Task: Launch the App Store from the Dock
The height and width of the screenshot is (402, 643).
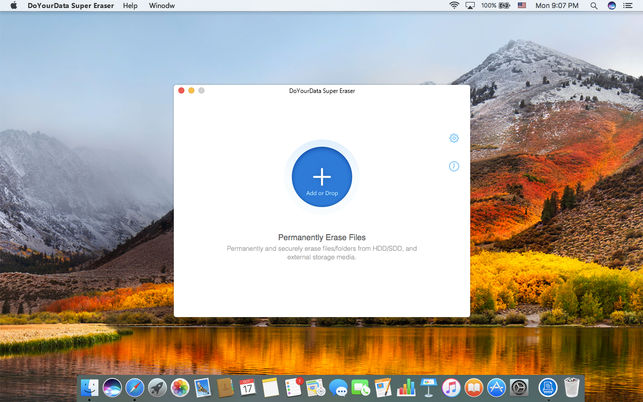Action: tap(496, 387)
